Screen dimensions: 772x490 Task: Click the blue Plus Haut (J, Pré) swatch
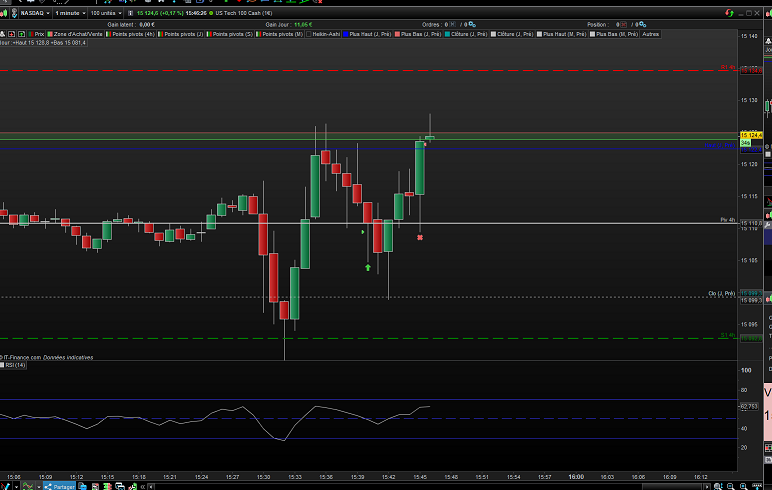346,34
